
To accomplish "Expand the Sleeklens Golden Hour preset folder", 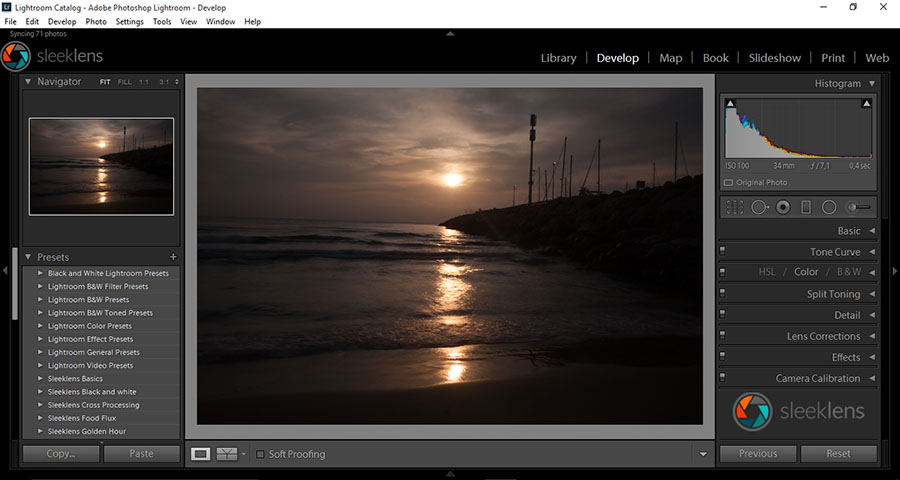I will (x=41, y=431).
